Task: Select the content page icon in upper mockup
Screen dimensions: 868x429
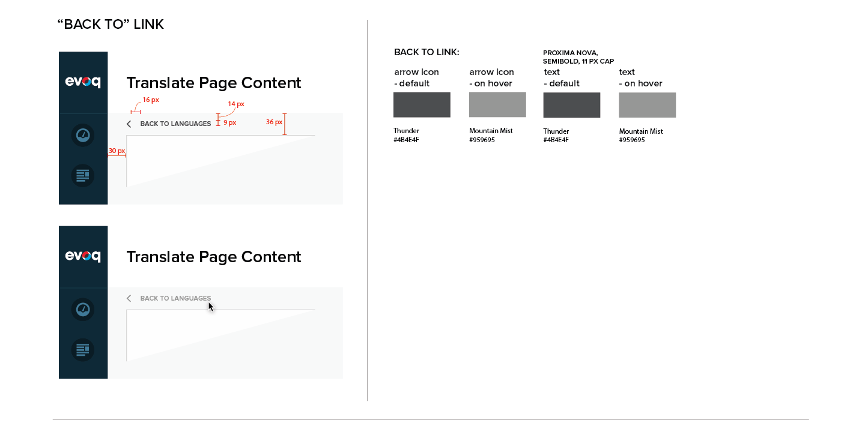Action: [83, 176]
